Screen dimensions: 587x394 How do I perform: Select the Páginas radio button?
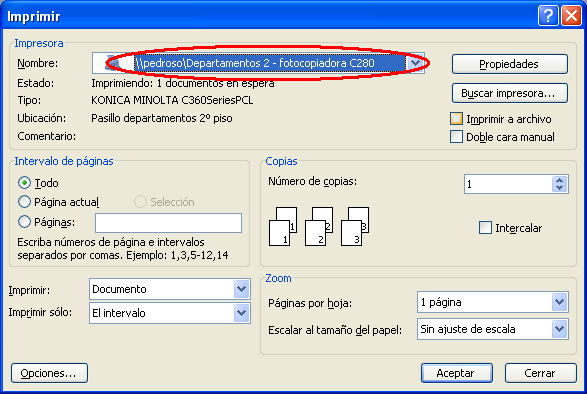tap(24, 222)
